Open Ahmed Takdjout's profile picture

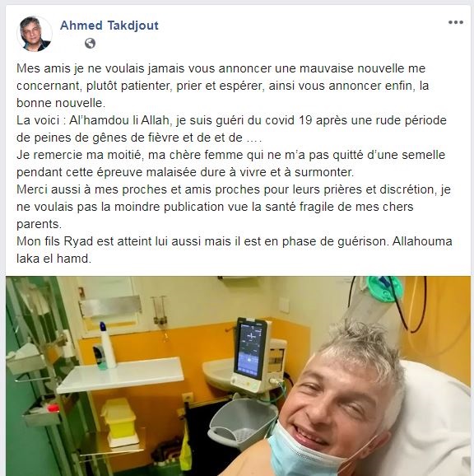click(35, 34)
